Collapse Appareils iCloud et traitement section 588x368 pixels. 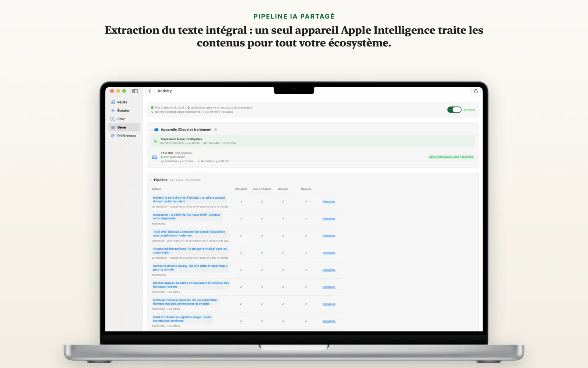pyautogui.click(x=152, y=130)
